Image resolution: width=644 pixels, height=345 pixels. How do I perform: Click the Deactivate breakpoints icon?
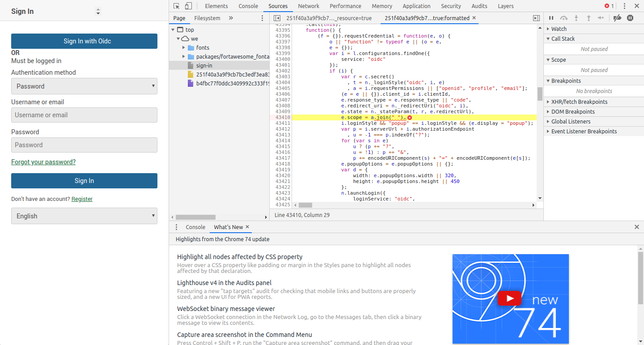618,18
